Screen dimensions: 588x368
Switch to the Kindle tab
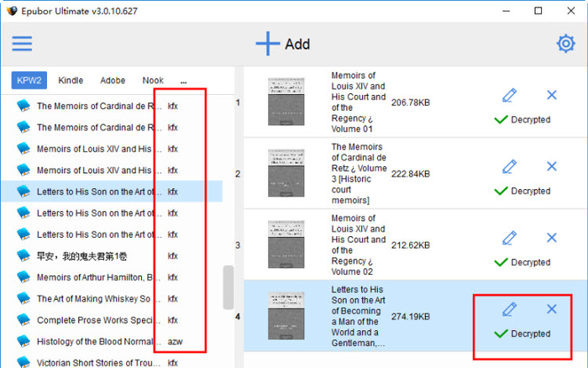(x=71, y=81)
